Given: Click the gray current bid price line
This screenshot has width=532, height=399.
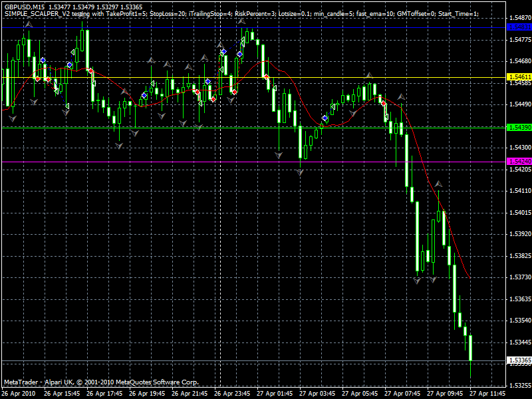Looking at the screenshot, I should tap(254, 361).
